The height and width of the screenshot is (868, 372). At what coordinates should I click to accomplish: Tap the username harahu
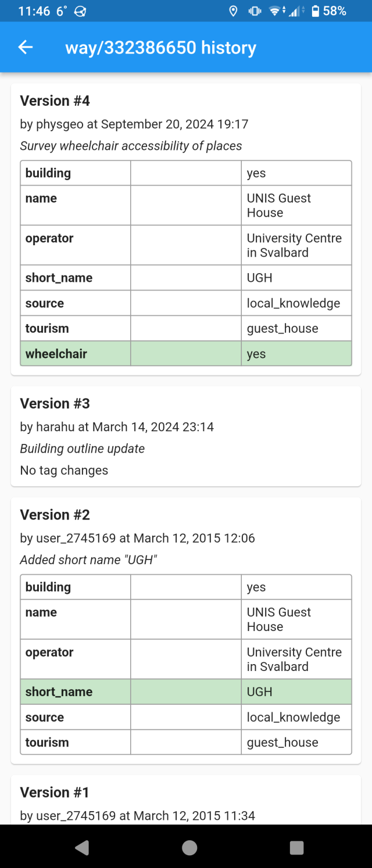[55, 426]
